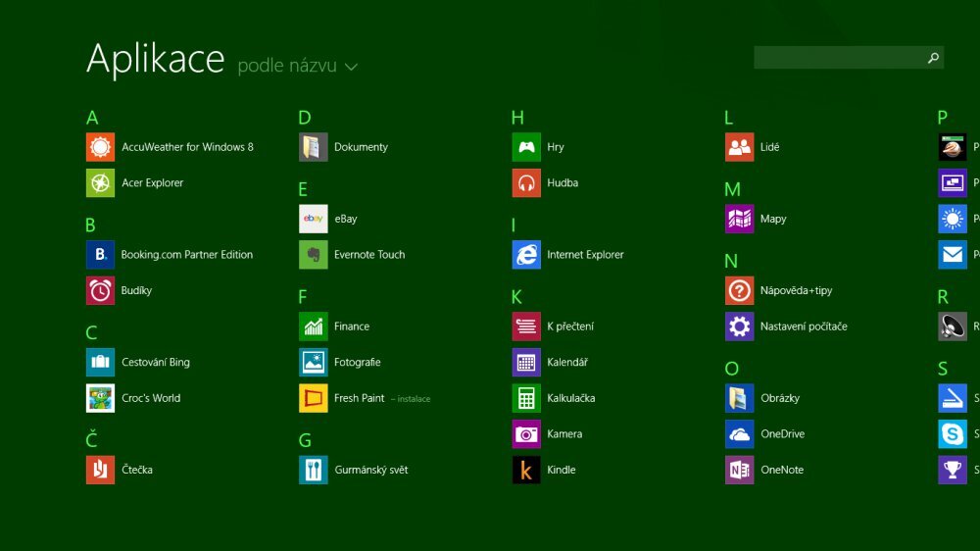Open the trophy icon in S group

coord(953,470)
